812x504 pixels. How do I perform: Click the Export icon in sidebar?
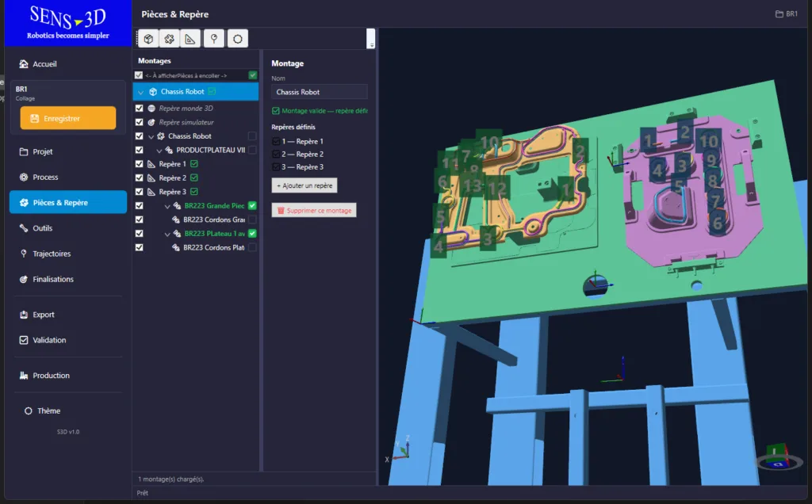[23, 315]
